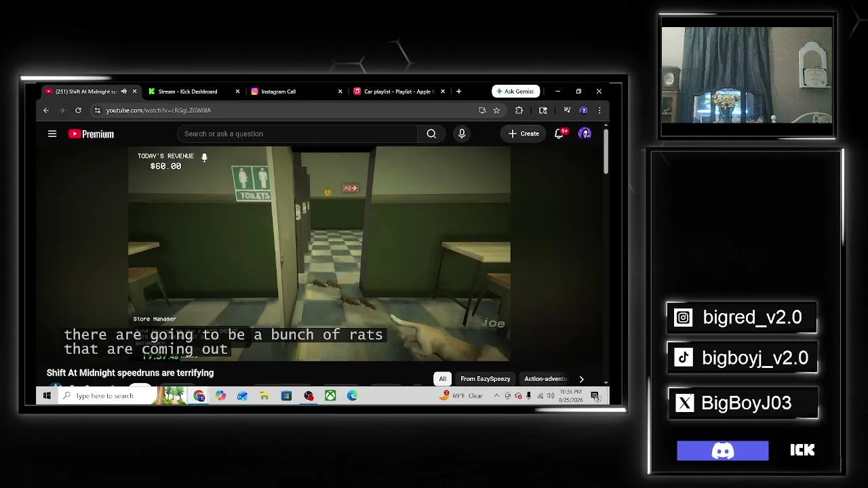The height and width of the screenshot is (488, 868).
Task: Open the Windows Start menu
Action: pyautogui.click(x=47, y=396)
